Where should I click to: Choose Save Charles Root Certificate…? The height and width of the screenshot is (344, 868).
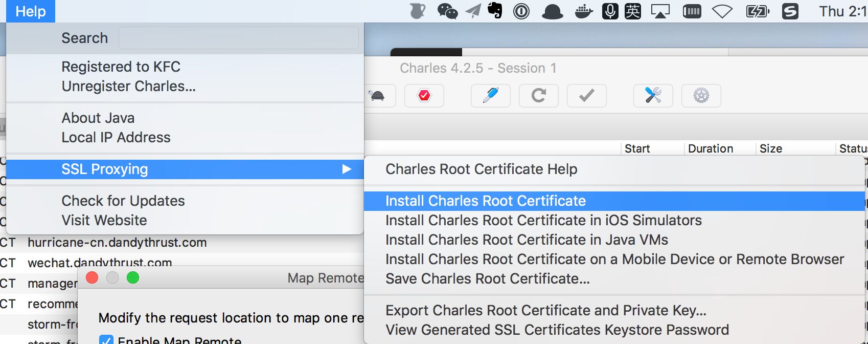point(614,278)
